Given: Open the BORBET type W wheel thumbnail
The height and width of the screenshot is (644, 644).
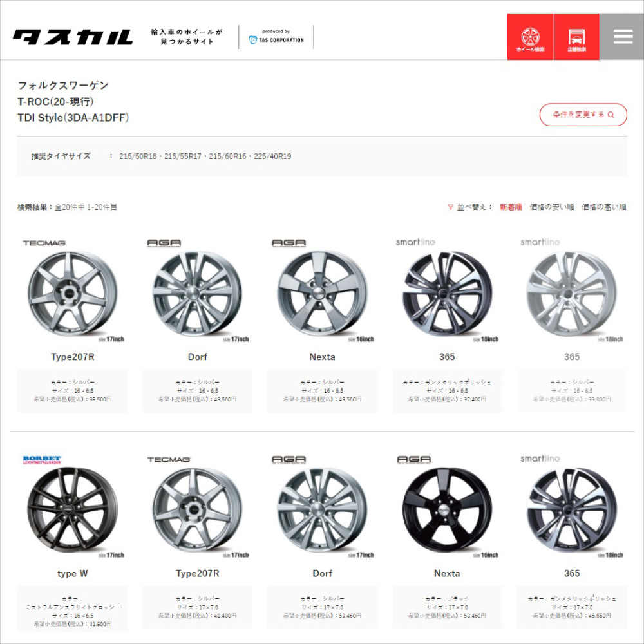Looking at the screenshot, I should (73, 509).
